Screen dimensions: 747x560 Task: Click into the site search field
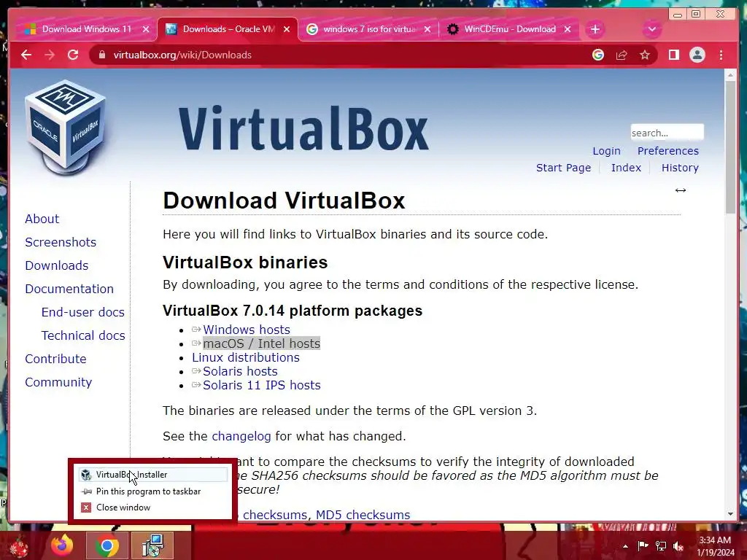pyautogui.click(x=667, y=133)
